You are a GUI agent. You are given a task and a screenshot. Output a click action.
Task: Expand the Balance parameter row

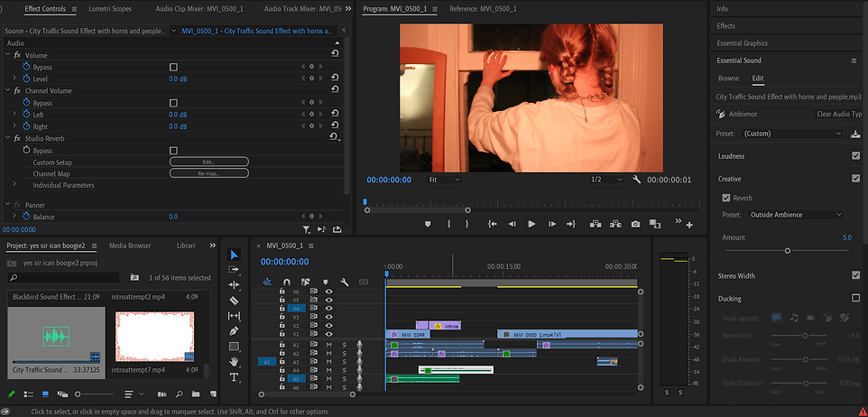(14, 217)
